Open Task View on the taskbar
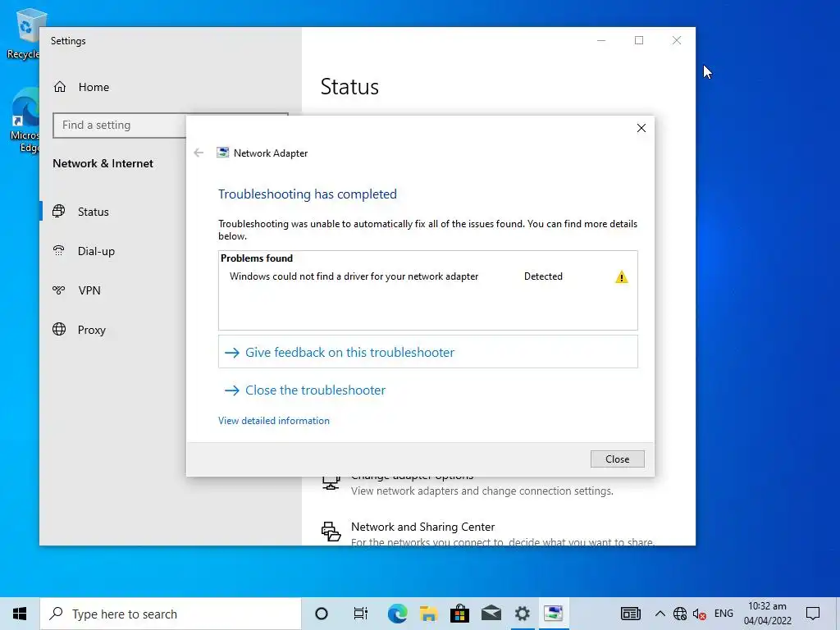This screenshot has width=840, height=630. pos(361,614)
